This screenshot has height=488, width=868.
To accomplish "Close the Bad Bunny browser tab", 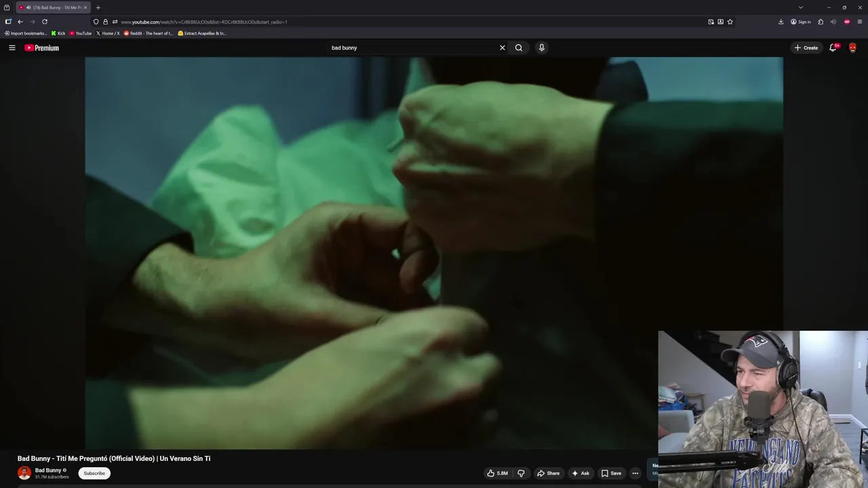I will [85, 7].
